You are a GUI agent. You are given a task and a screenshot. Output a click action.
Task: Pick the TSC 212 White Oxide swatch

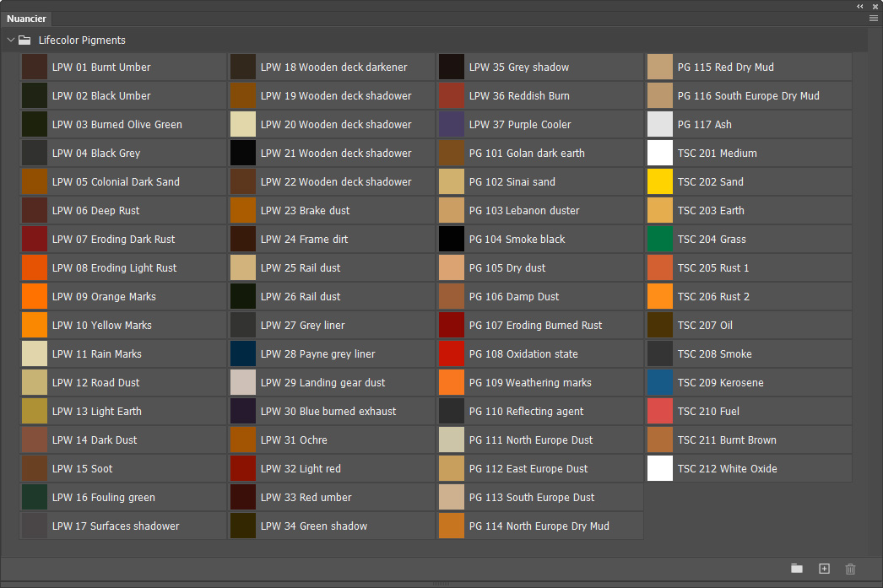click(660, 469)
